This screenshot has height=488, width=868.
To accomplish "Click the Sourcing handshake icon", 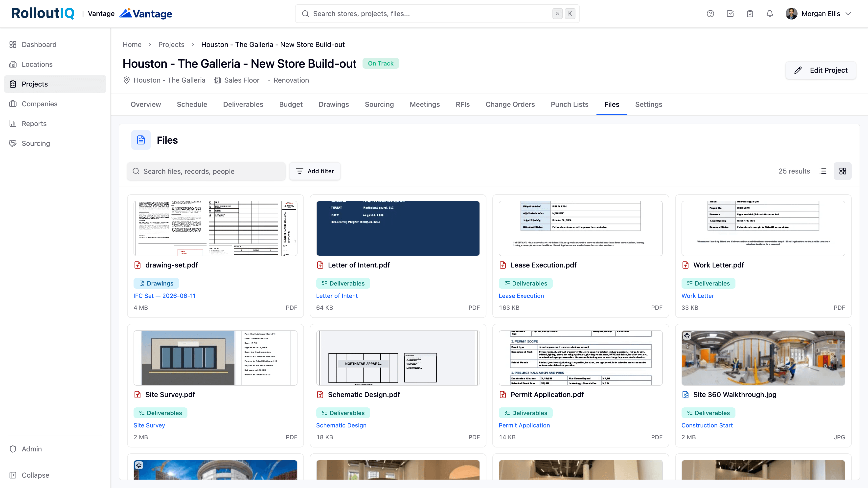I will [x=13, y=143].
